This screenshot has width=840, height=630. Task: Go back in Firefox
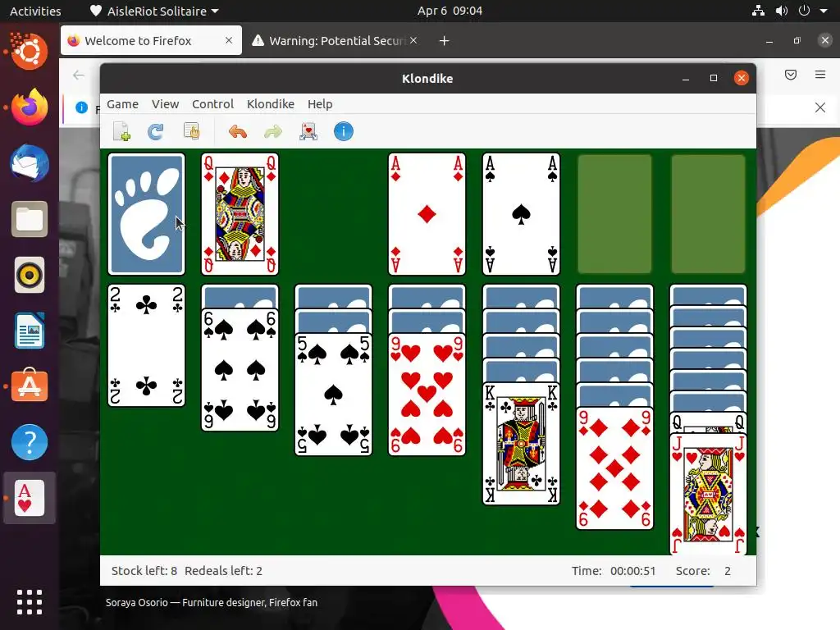(x=79, y=75)
